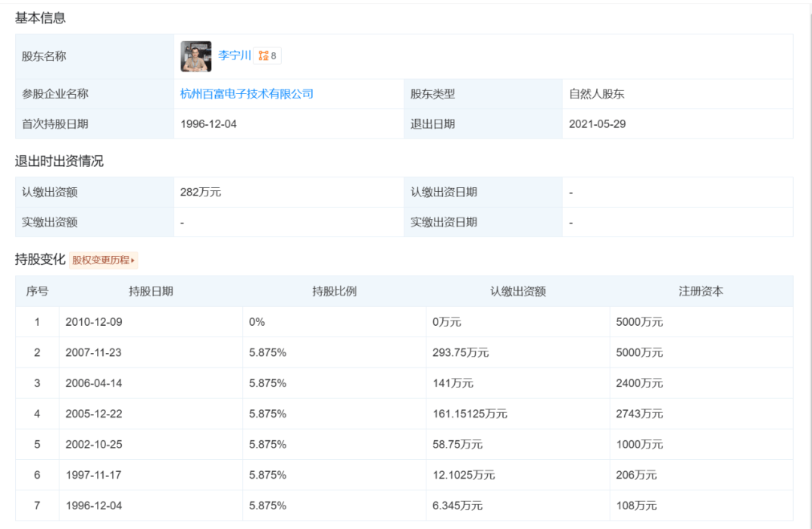Click the 持股比例 column header
812x529 pixels.
coord(334,291)
